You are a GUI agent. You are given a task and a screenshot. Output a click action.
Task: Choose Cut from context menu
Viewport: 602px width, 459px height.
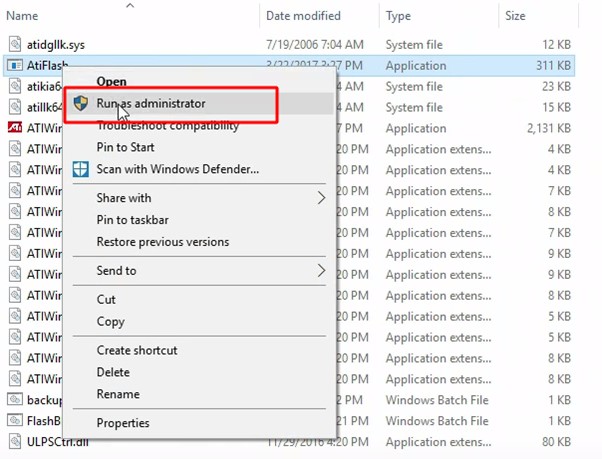pos(106,299)
